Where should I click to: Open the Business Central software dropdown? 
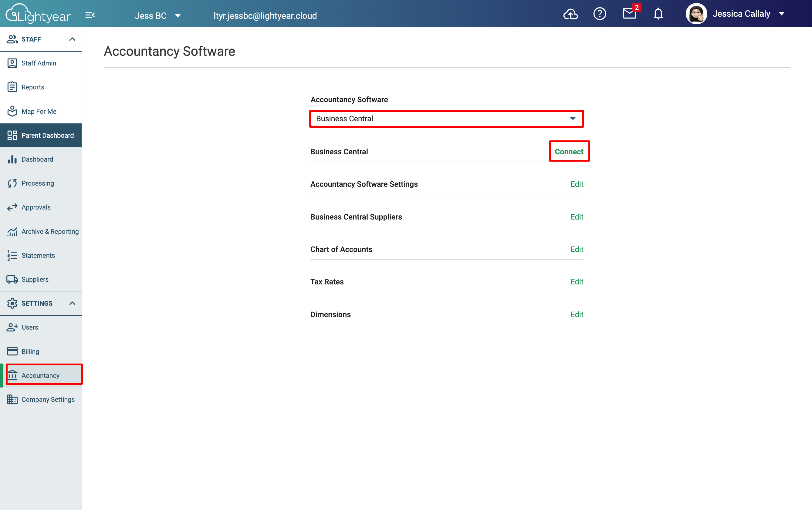click(x=446, y=119)
